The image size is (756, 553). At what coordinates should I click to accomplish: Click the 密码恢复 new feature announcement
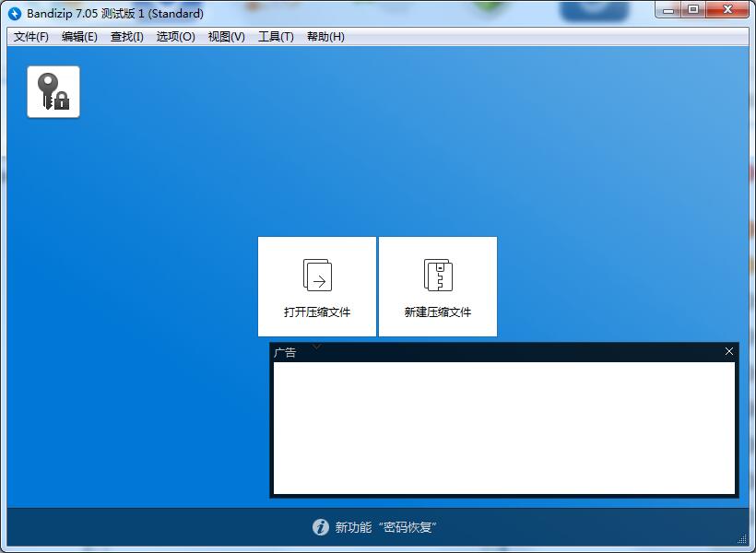point(387,527)
